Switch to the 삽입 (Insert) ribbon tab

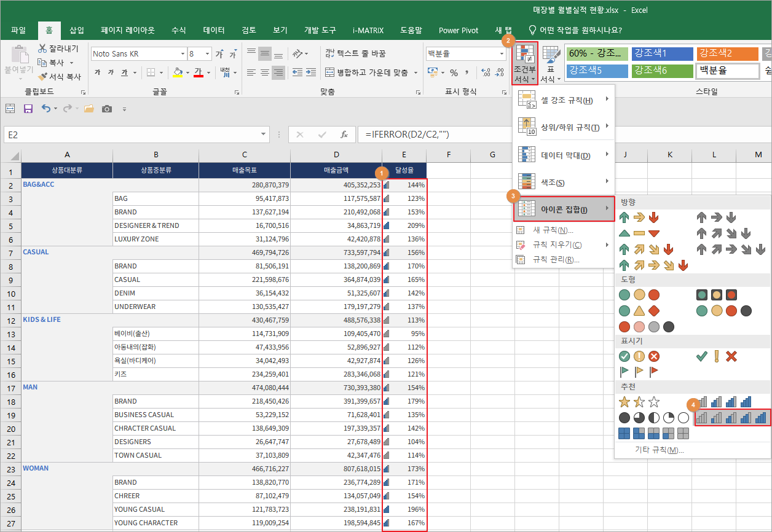[77, 30]
